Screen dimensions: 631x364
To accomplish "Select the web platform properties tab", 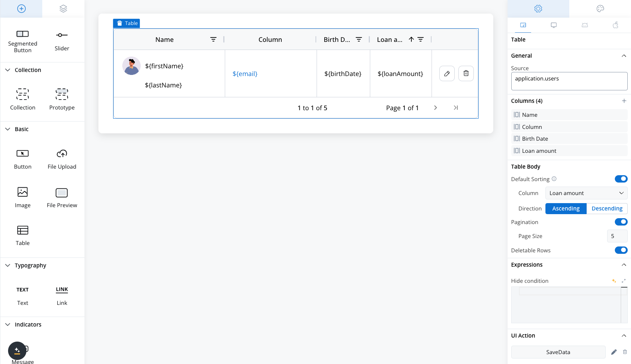I will click(x=523, y=25).
